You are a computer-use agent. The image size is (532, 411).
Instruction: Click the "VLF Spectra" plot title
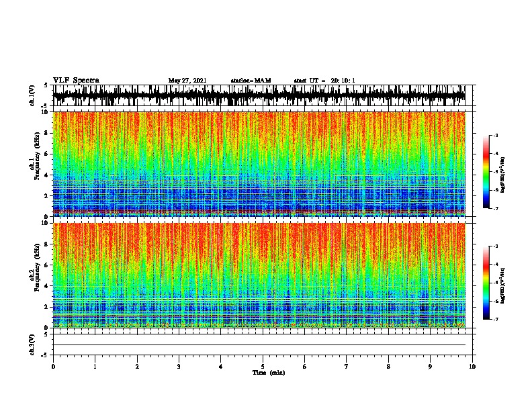point(76,81)
